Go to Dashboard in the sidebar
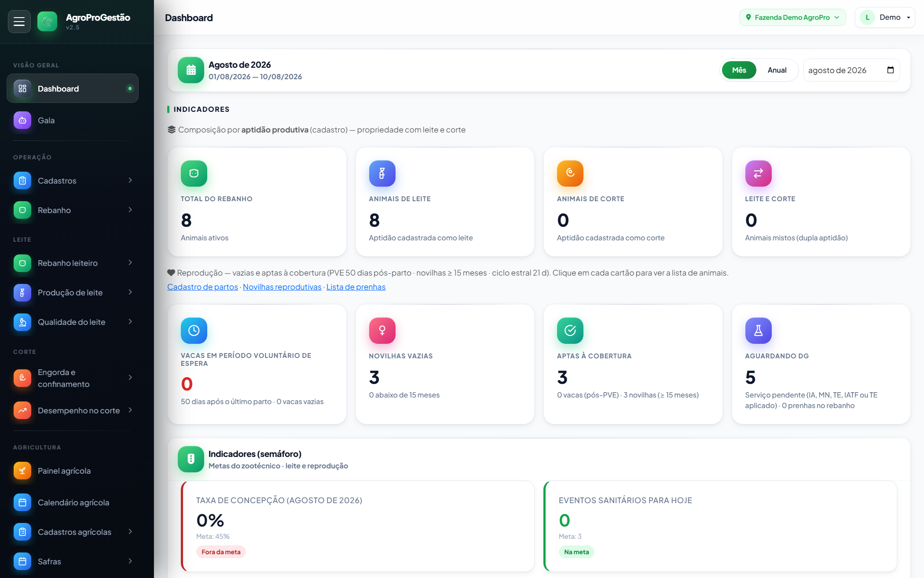The width and height of the screenshot is (924, 578). click(73, 88)
